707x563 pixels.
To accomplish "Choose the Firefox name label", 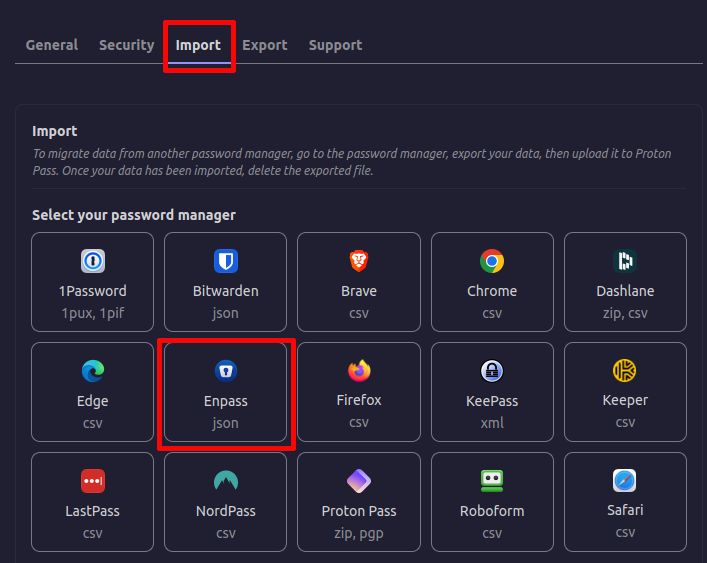I will coord(359,400).
